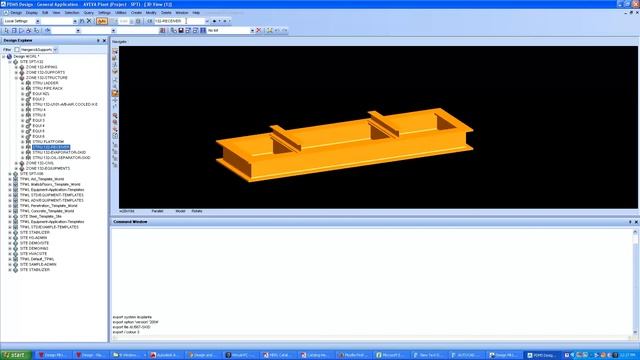Open the Hangers&Supports filter dropdown

[x=55, y=49]
